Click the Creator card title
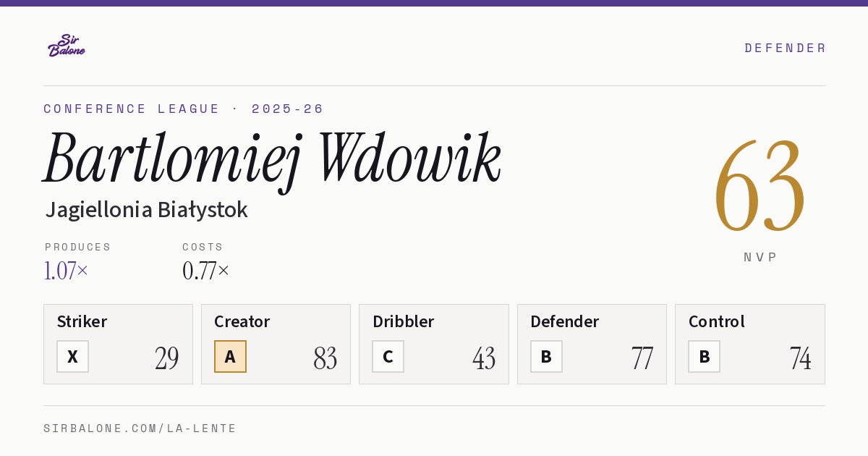 pyautogui.click(x=242, y=321)
